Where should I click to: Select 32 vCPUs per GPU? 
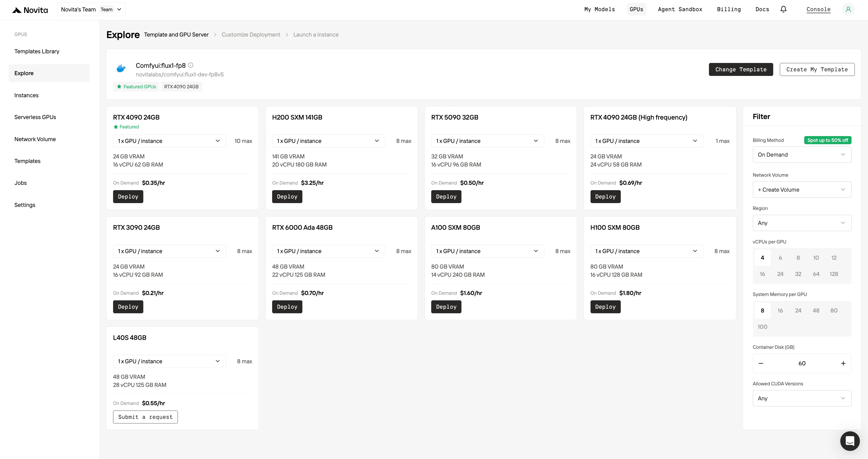[x=798, y=274]
